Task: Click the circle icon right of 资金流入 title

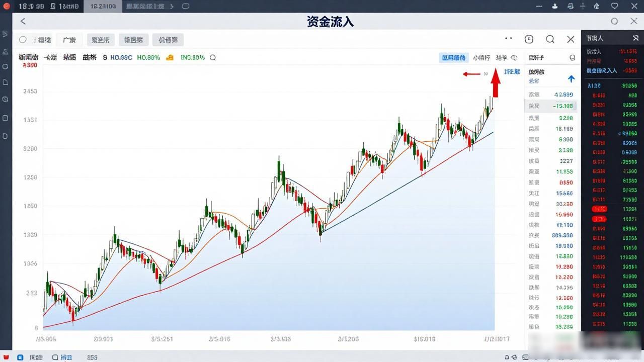Action: (x=614, y=21)
